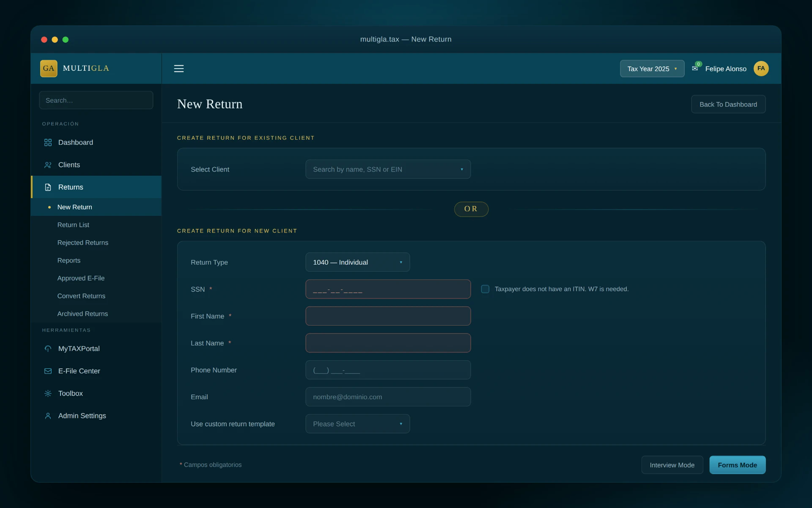Click the Create Return For New Client heading
The height and width of the screenshot is (508, 812).
pos(237,231)
